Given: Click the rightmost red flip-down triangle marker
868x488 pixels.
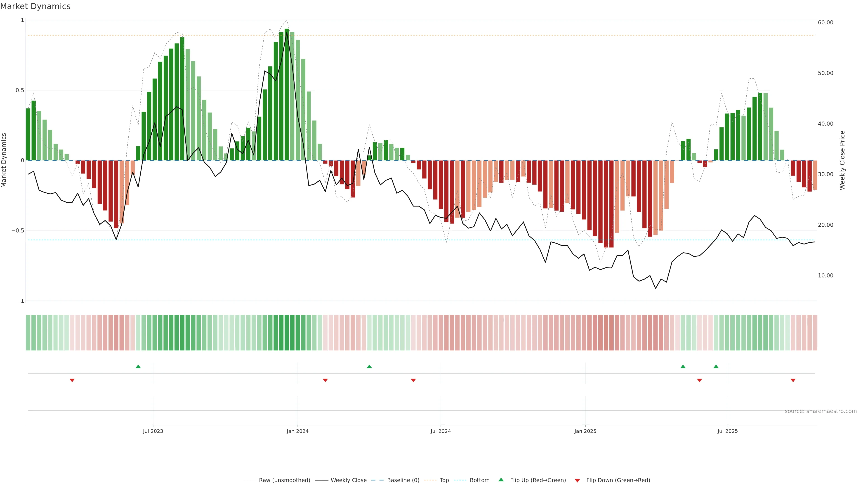Looking at the screenshot, I should point(793,380).
